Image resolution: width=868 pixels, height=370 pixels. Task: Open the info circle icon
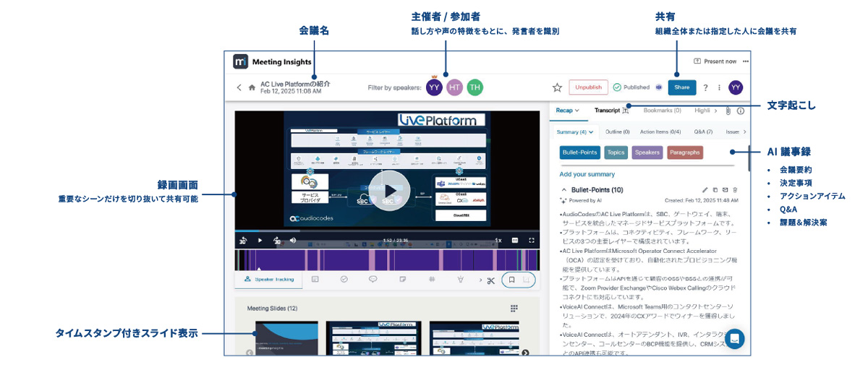[740, 111]
